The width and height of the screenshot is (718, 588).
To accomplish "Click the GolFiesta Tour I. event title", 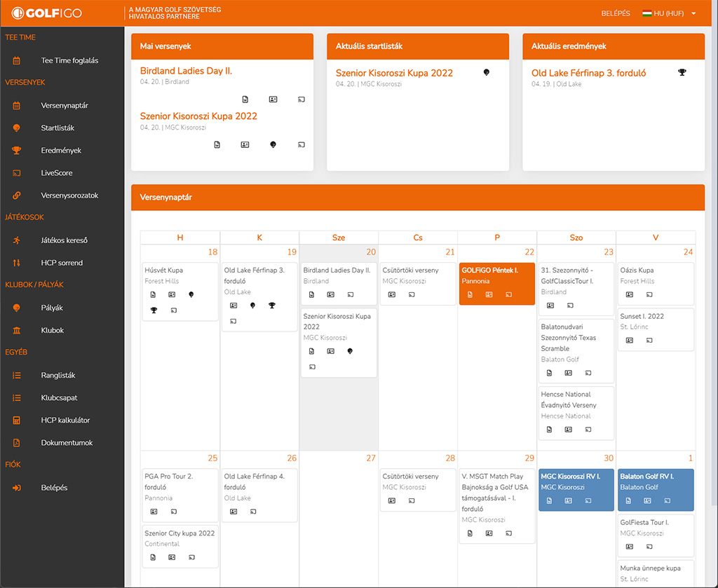I will click(644, 522).
